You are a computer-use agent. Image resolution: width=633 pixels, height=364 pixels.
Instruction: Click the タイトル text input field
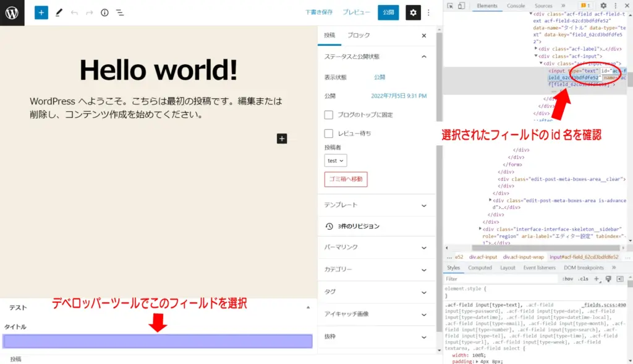(x=158, y=341)
